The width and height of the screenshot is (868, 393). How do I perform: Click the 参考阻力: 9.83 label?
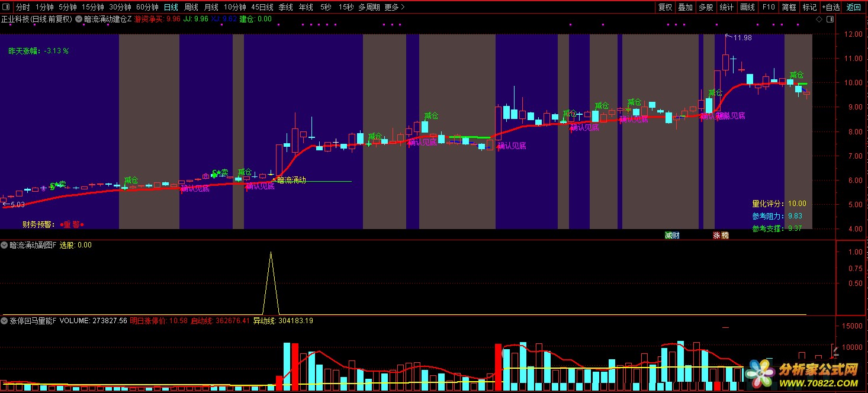click(x=777, y=216)
